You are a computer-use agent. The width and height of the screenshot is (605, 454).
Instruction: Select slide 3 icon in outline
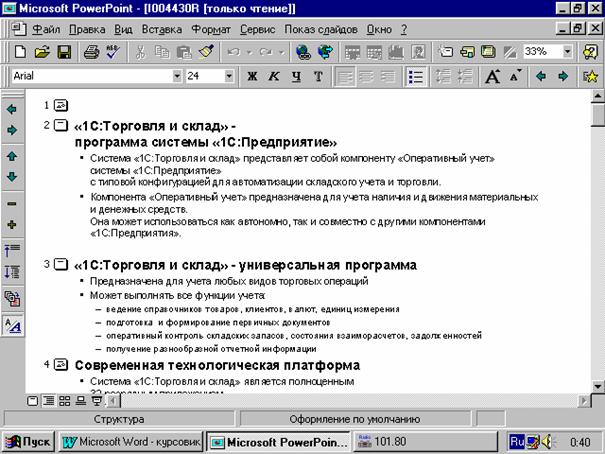pyautogui.click(x=61, y=265)
